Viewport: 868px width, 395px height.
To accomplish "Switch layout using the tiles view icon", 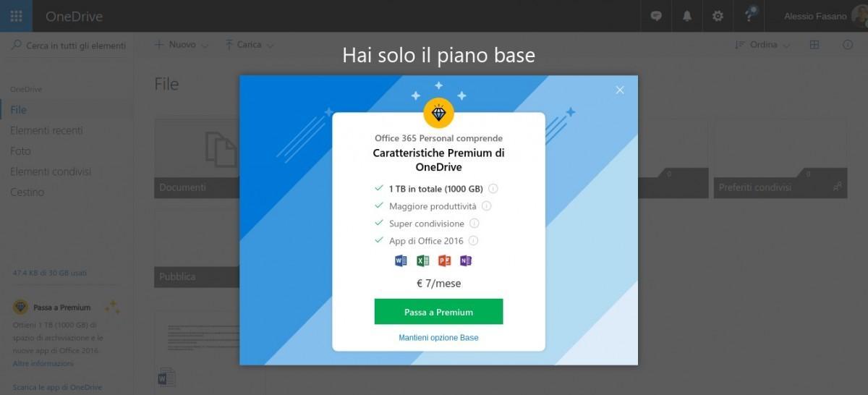I will pyautogui.click(x=814, y=45).
